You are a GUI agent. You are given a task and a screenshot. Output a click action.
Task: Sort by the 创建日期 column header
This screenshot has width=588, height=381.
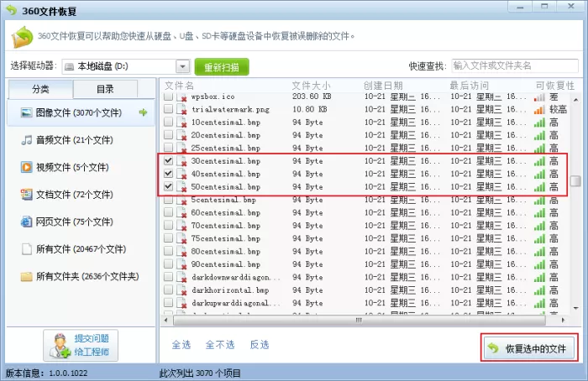pos(383,86)
